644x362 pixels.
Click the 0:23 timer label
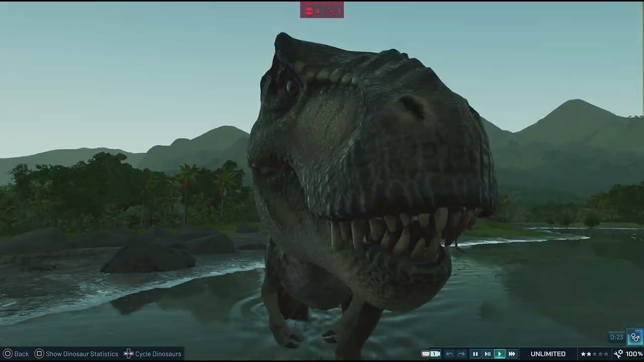[617, 337]
